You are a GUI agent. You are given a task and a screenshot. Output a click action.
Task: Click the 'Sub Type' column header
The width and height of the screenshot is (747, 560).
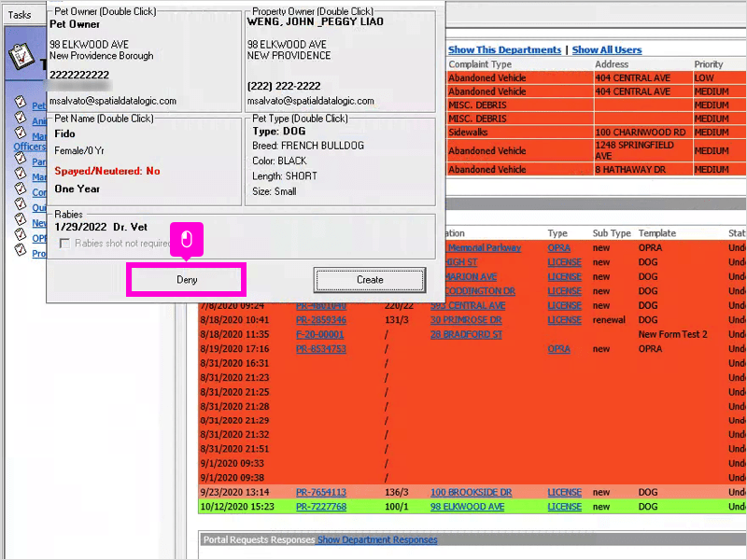[612, 233]
